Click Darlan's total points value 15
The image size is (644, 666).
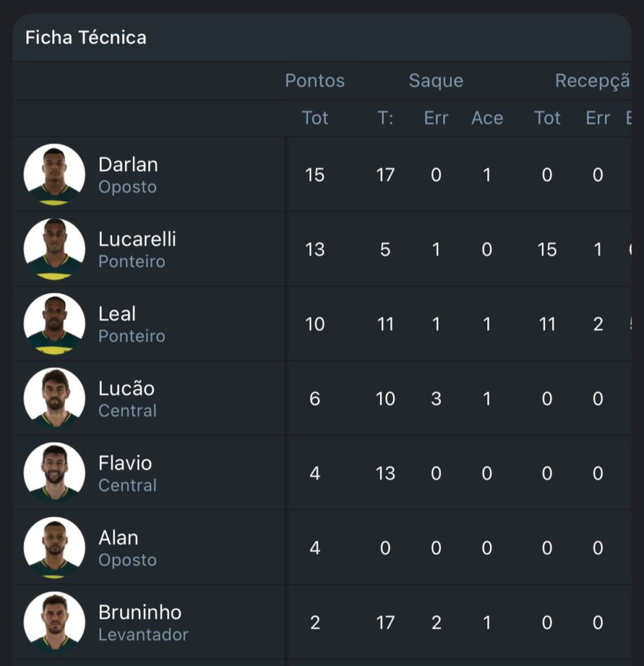pyautogui.click(x=315, y=175)
